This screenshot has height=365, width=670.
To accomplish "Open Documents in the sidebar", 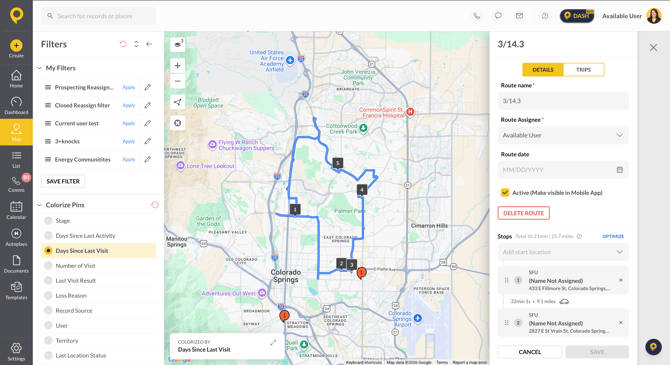I will pyautogui.click(x=16, y=264).
